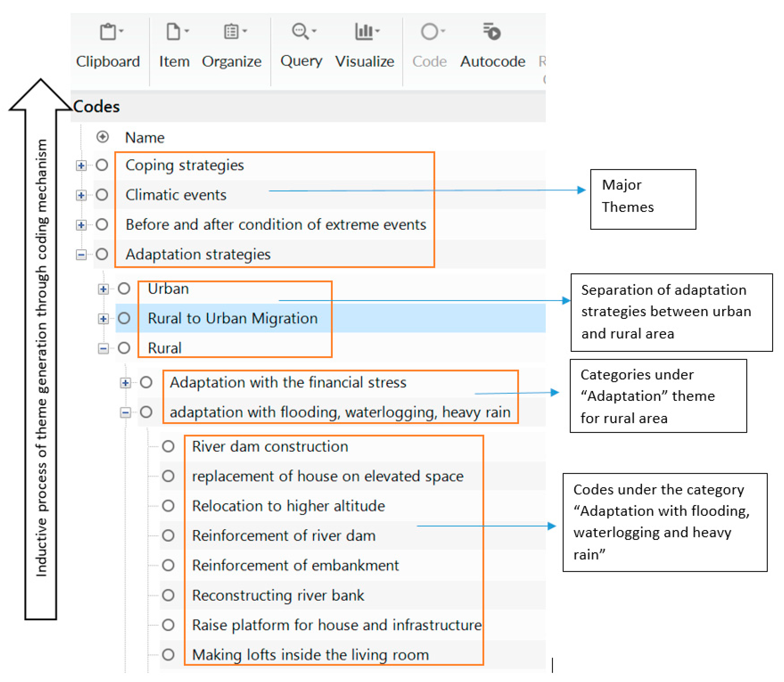Select Before and after condition code

(x=275, y=225)
